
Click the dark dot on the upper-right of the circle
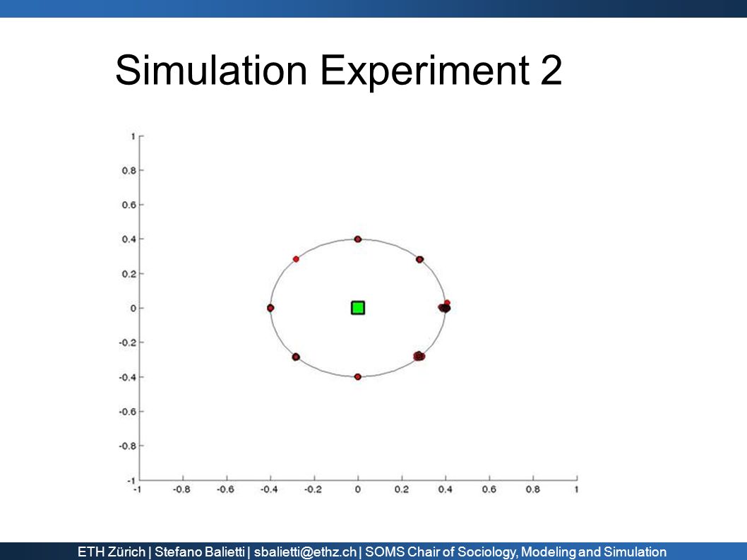click(419, 260)
